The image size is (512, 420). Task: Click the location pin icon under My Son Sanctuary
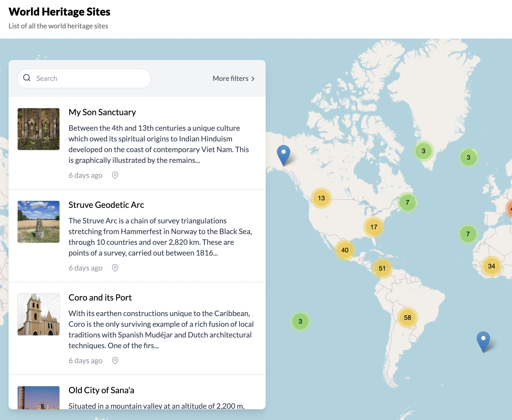[115, 175]
